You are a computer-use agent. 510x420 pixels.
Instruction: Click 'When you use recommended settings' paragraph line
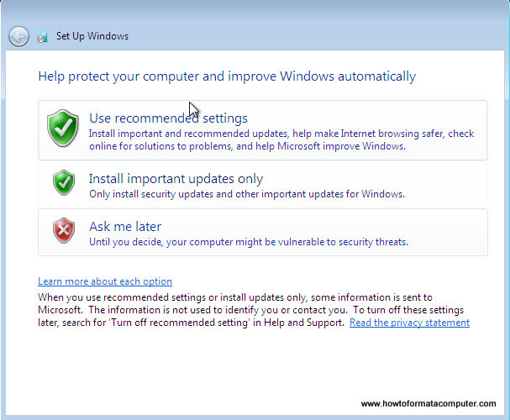(x=234, y=297)
